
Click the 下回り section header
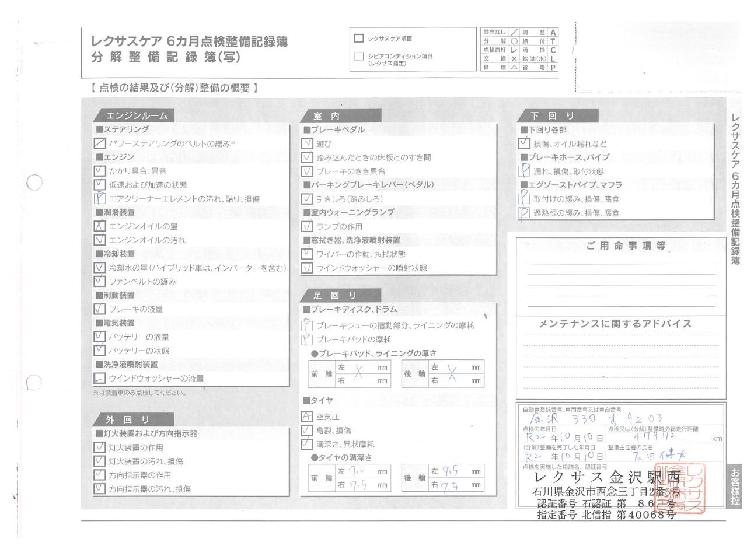point(558,116)
